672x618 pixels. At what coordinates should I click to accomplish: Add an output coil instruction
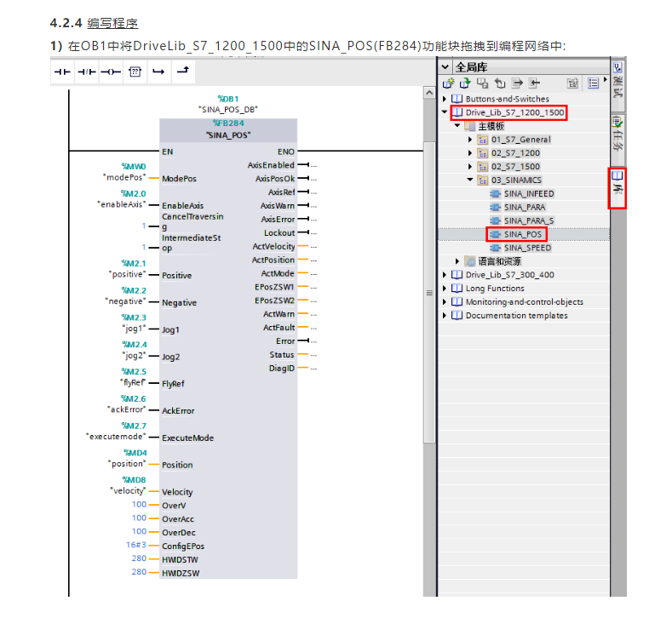coord(110,72)
